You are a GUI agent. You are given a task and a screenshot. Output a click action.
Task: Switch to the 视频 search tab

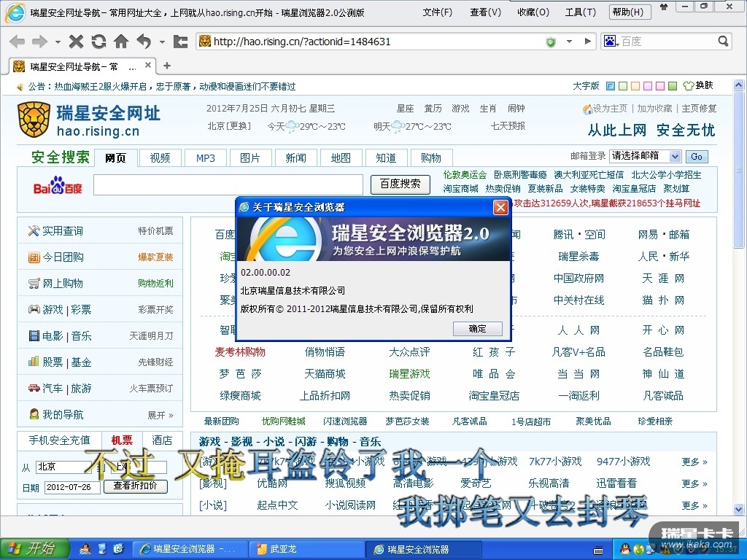point(160,158)
